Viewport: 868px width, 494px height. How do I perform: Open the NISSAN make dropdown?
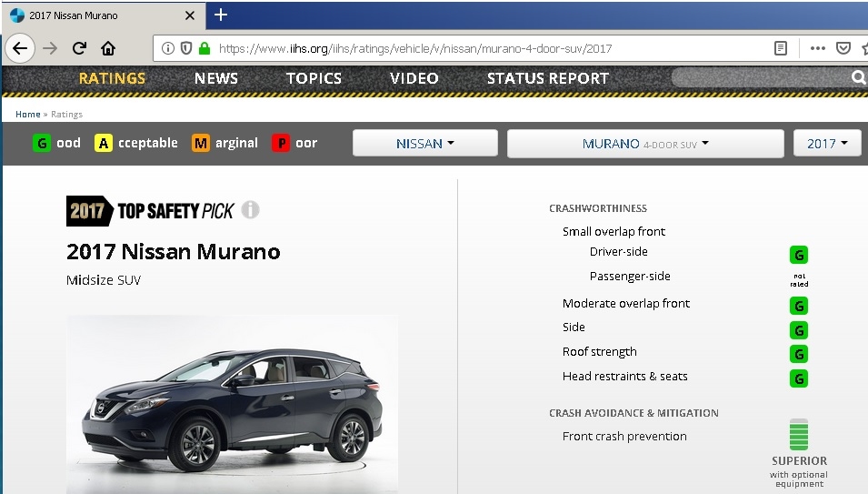(x=425, y=144)
